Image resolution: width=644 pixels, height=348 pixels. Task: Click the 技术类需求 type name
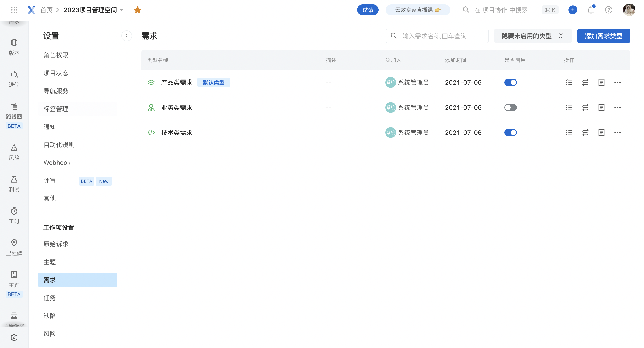tap(177, 132)
